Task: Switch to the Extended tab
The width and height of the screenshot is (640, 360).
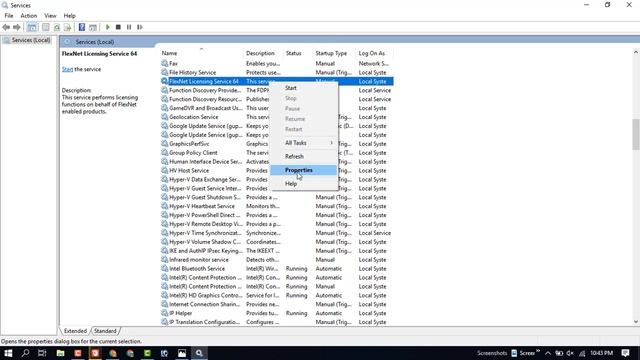Action: pos(75,331)
